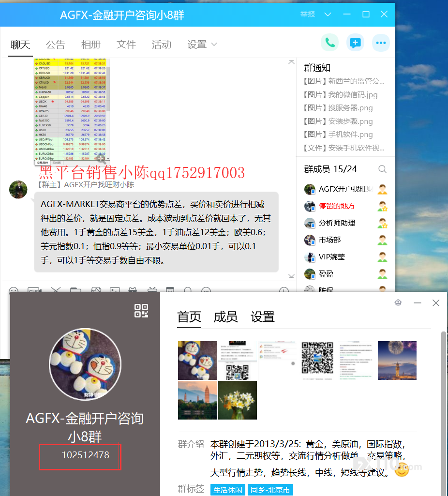
Task: Click avatar of member 停留的地方
Action: click(x=310, y=206)
